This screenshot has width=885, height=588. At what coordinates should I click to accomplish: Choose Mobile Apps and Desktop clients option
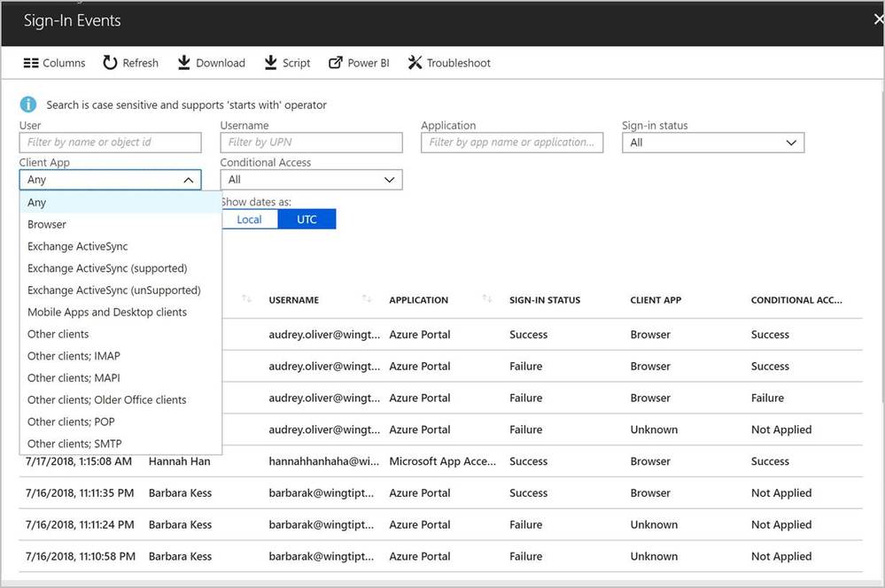pos(107,313)
